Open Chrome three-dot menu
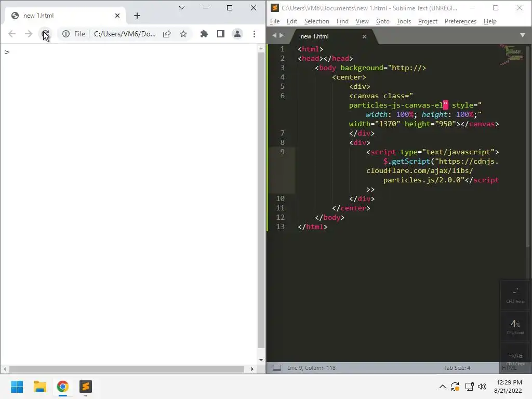 pyautogui.click(x=254, y=34)
